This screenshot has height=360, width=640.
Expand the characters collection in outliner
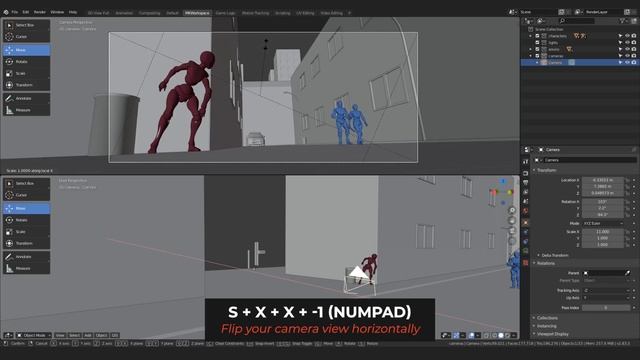pos(531,36)
